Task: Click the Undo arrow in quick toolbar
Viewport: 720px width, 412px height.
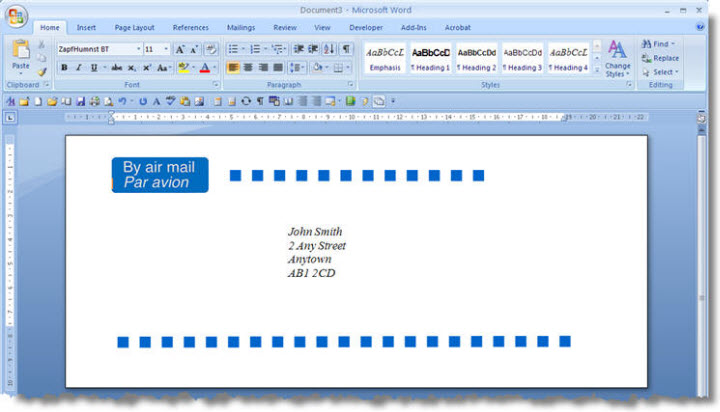Action: 122,102
